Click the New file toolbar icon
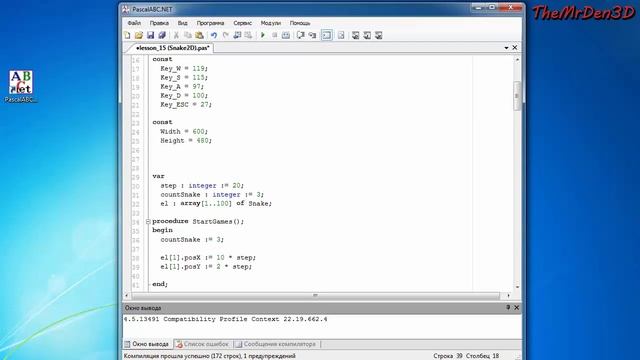The image size is (640, 360). tap(127, 35)
